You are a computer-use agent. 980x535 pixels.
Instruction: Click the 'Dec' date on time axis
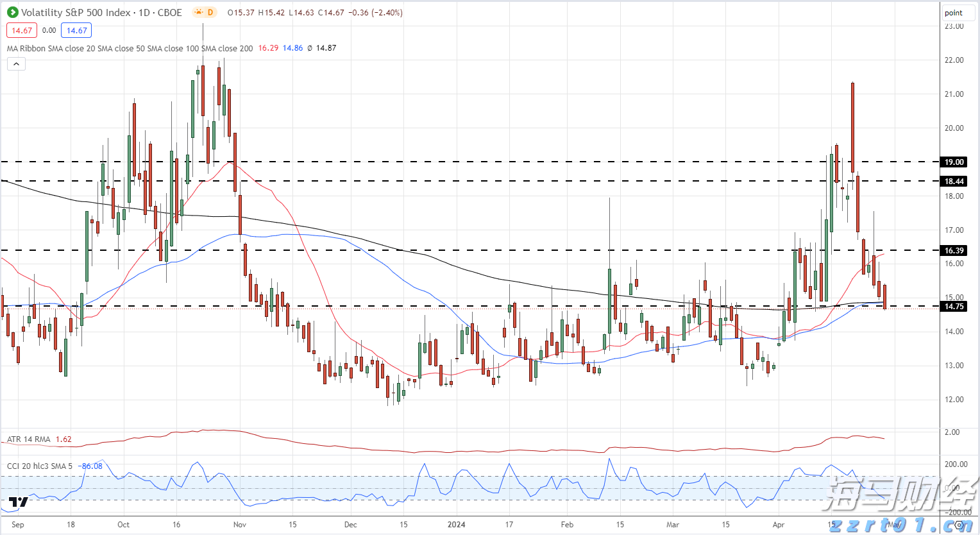[350, 525]
